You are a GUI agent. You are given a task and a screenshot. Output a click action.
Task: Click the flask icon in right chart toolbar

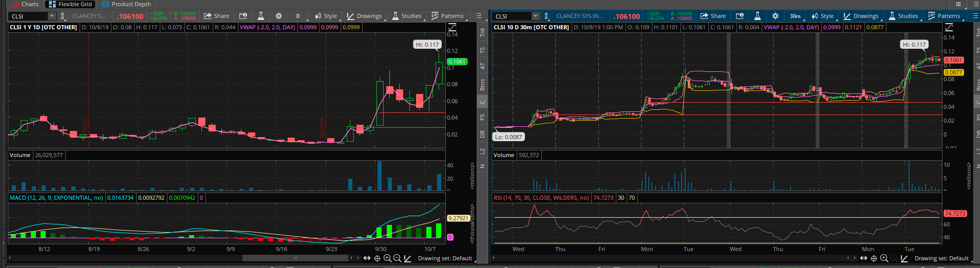[x=757, y=16]
